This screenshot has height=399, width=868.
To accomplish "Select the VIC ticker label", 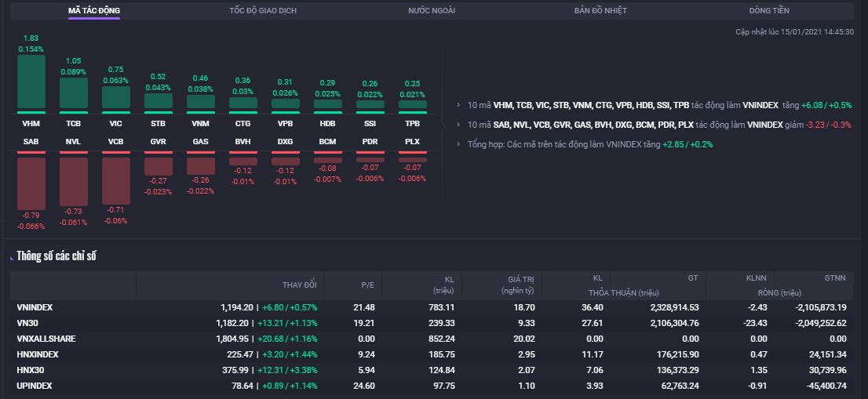I will [x=116, y=124].
